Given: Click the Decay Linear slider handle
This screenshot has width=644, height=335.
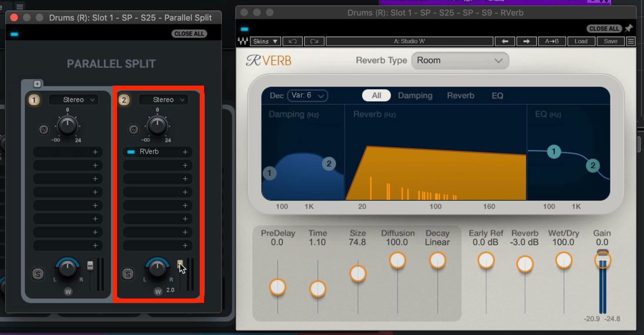Looking at the screenshot, I should [x=437, y=260].
